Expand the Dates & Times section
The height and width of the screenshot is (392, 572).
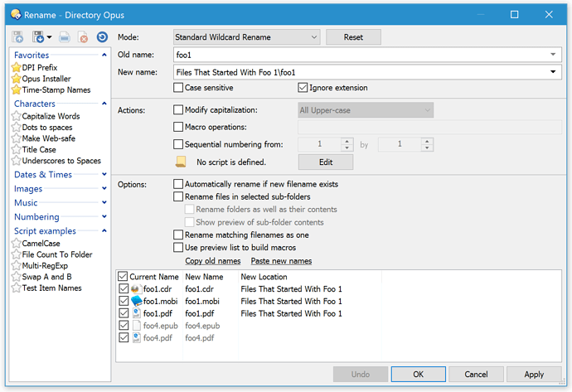point(104,175)
